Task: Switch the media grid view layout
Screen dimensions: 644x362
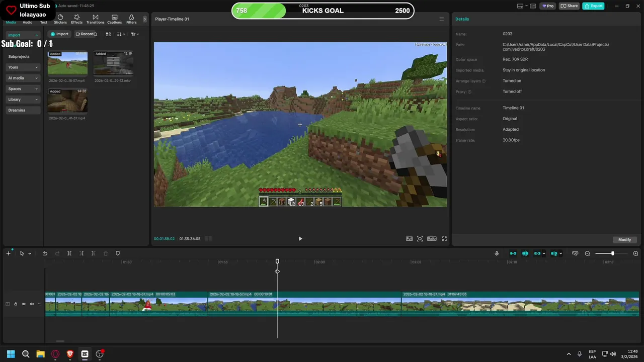Action: pyautogui.click(x=108, y=34)
